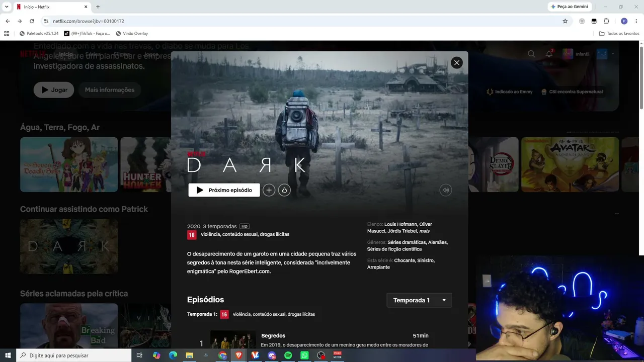Click the Windows taskbar search box
Viewport: 644px width, 362px height.
pyautogui.click(x=73, y=355)
